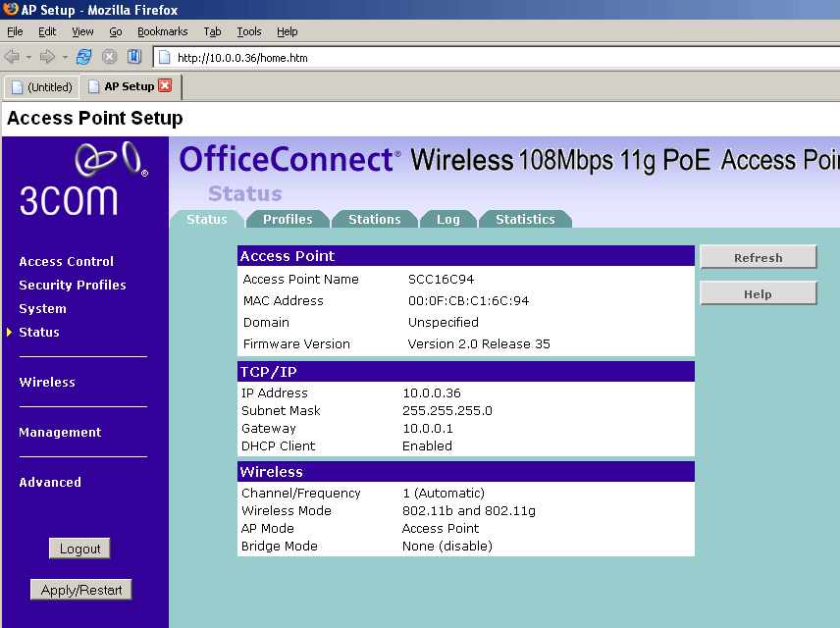
Task: Click the browser Back arrow icon
Action: click(x=12, y=56)
